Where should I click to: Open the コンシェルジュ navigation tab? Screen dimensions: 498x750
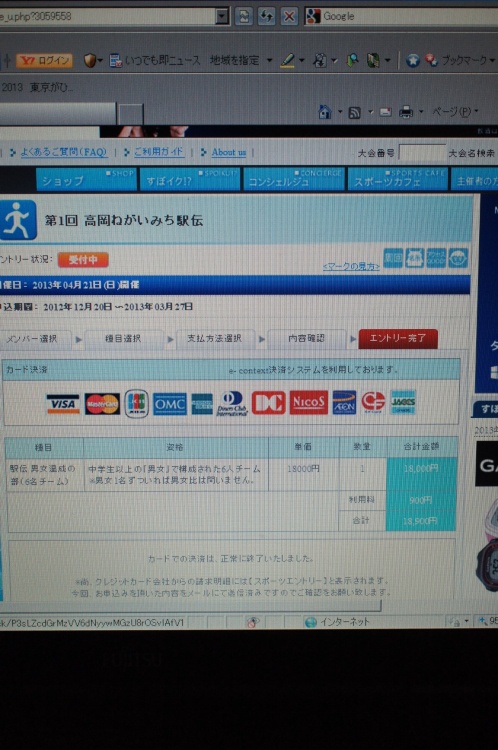(294, 179)
